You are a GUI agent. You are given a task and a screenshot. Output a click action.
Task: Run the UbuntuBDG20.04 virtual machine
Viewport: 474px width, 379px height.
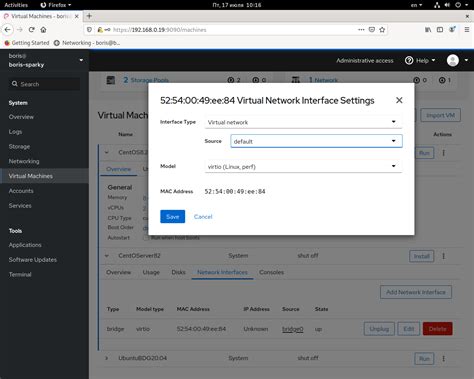[424, 358]
